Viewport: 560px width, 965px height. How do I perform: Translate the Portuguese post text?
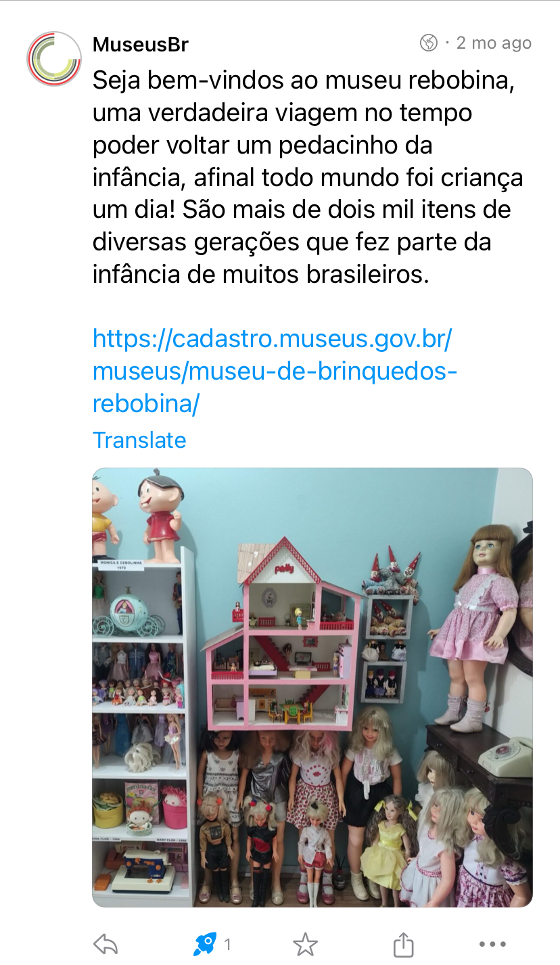click(139, 440)
